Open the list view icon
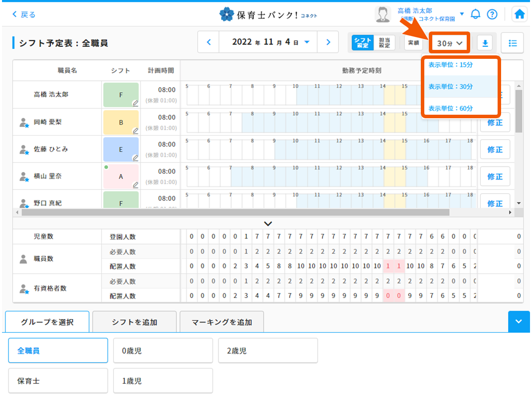 pos(512,43)
